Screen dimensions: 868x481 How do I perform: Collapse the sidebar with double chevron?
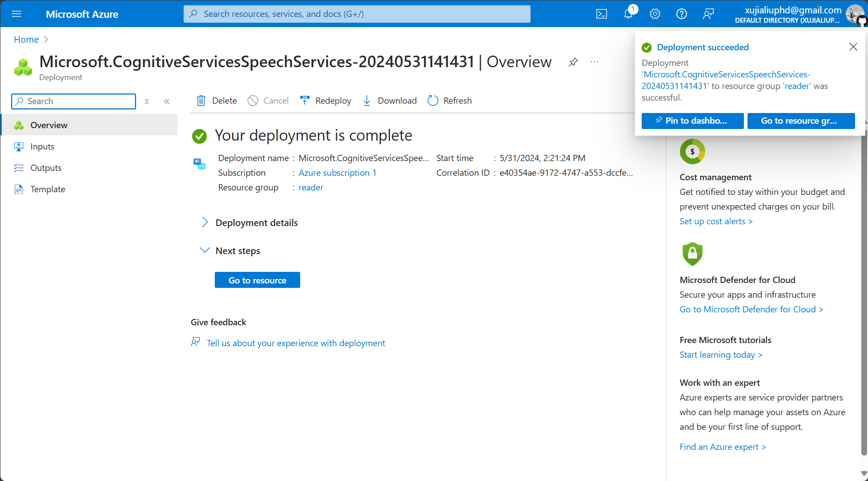[x=167, y=101]
